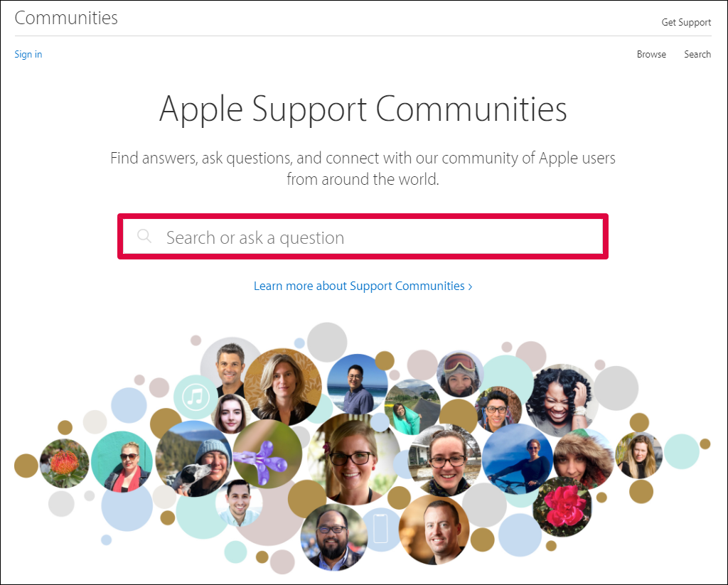Click the magnifier icon in search box

[x=144, y=236]
